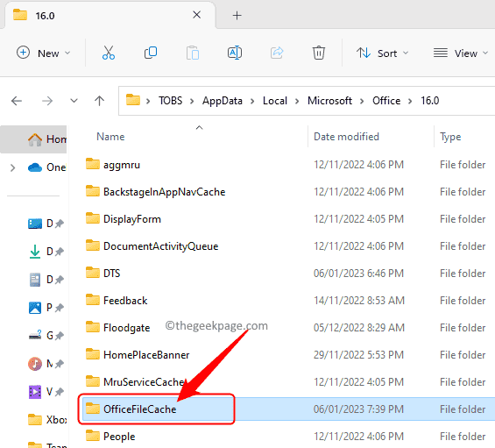This screenshot has height=448, width=495.
Task: Add a new tab with plus
Action: 237,16
